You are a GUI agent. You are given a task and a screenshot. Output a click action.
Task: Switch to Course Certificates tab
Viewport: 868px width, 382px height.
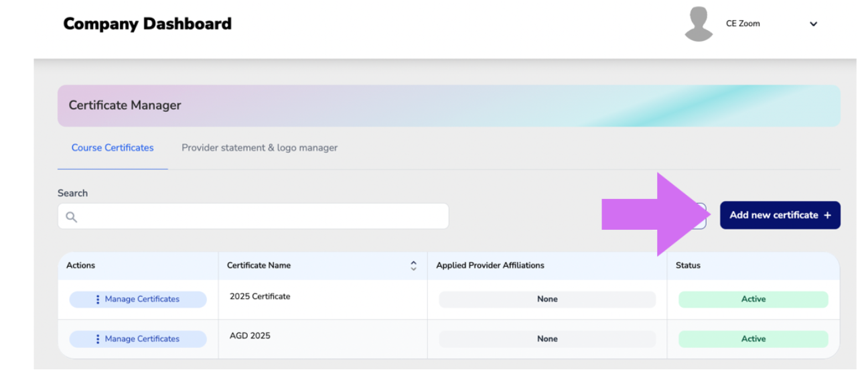tap(113, 147)
